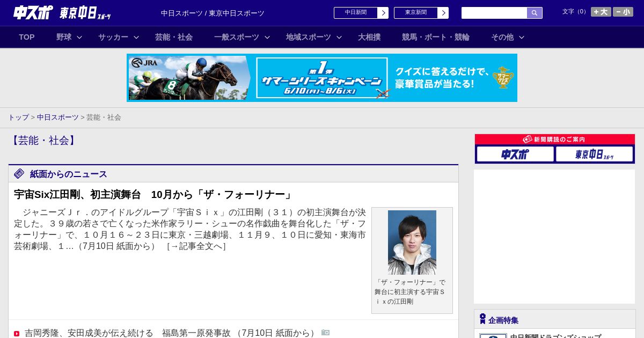
Task: Open 中スポ newspaper subscription button
Action: pos(515,154)
